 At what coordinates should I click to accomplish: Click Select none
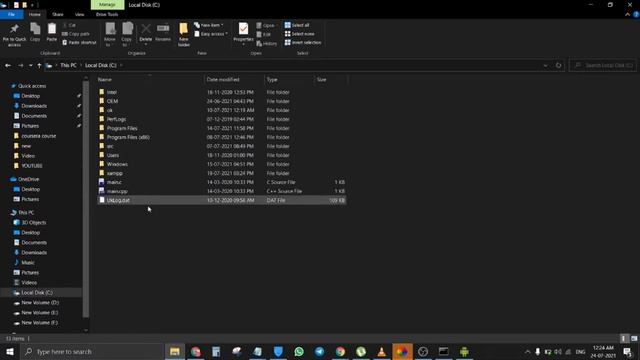point(300,34)
